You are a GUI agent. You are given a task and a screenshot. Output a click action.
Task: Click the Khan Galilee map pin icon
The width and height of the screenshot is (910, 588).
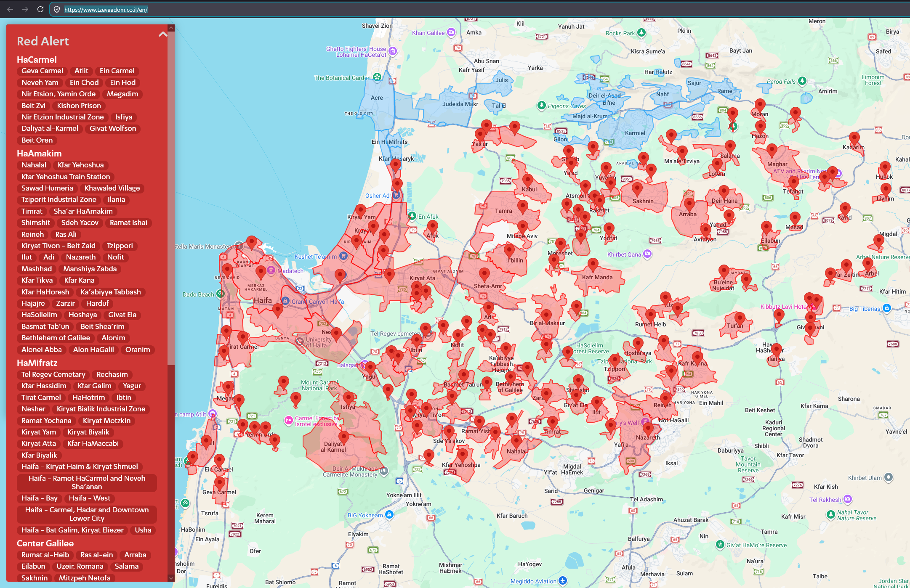click(x=451, y=32)
